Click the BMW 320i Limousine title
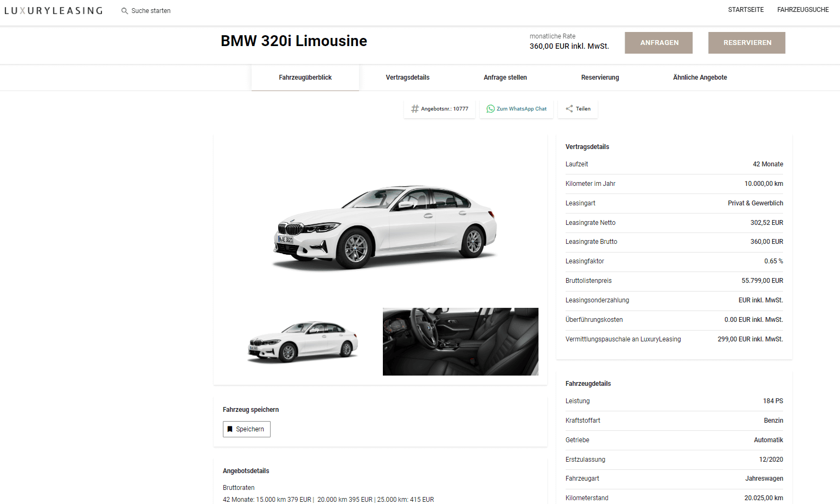Image resolution: width=840 pixels, height=504 pixels. pyautogui.click(x=294, y=41)
